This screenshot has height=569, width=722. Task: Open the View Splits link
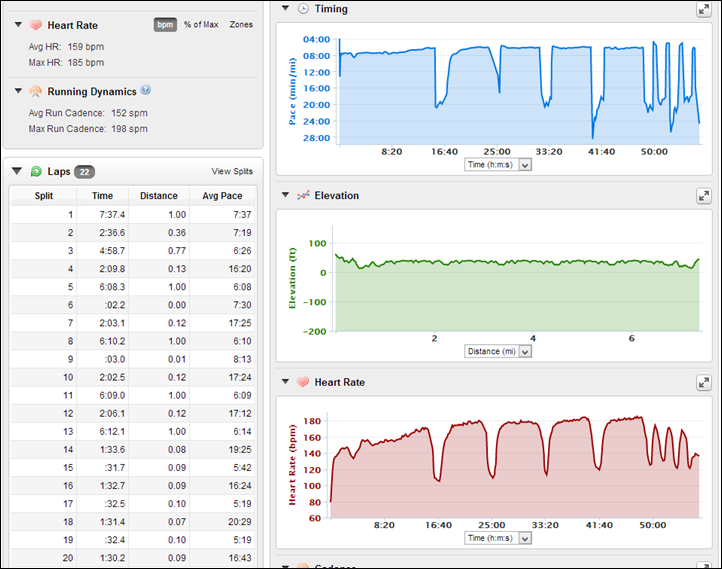(232, 172)
